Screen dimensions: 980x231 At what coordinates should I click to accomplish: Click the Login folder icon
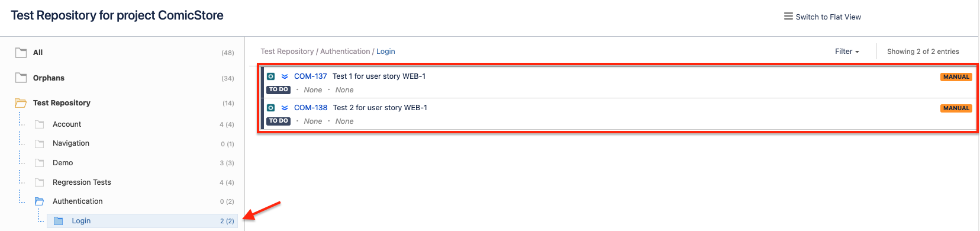coord(59,221)
